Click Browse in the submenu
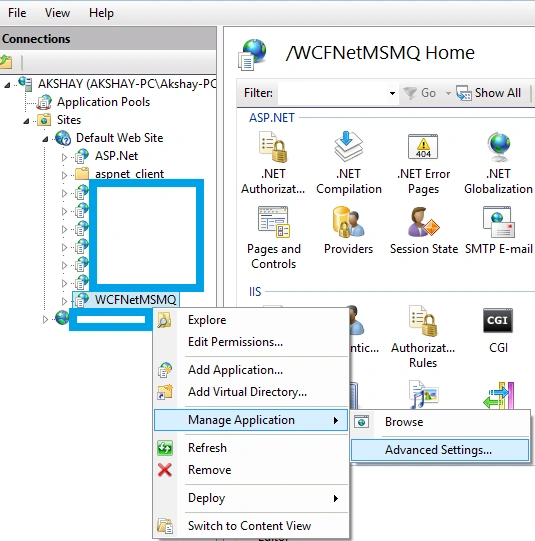The width and height of the screenshot is (535, 541). click(440, 422)
